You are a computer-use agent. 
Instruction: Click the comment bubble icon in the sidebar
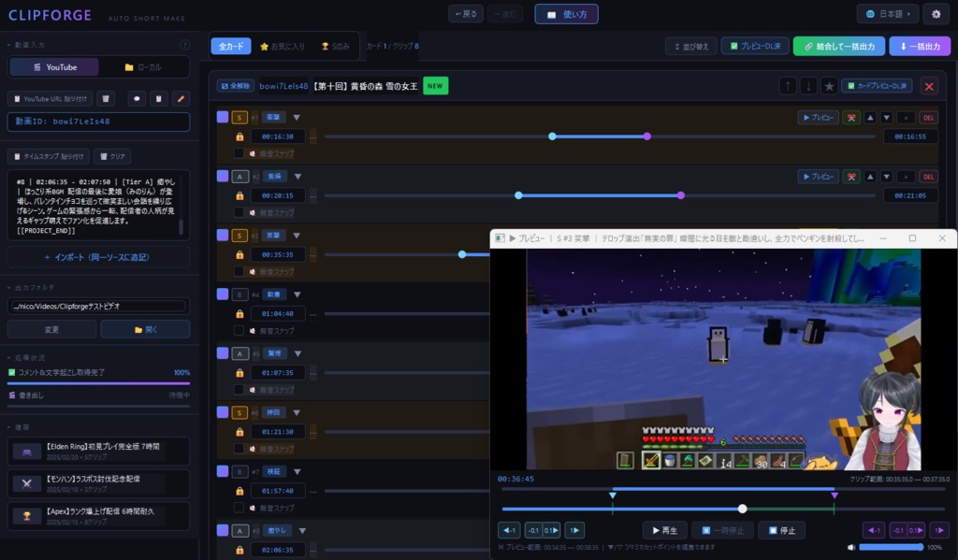coord(137,98)
